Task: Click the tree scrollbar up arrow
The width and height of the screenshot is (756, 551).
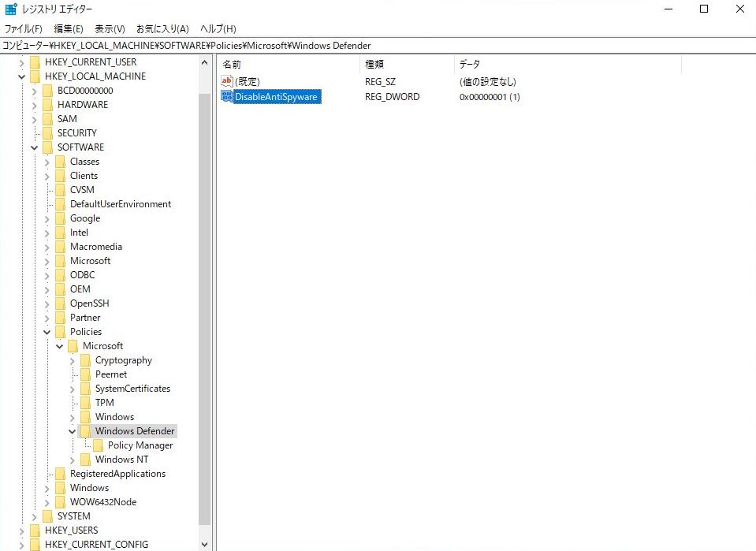Action: tap(204, 62)
